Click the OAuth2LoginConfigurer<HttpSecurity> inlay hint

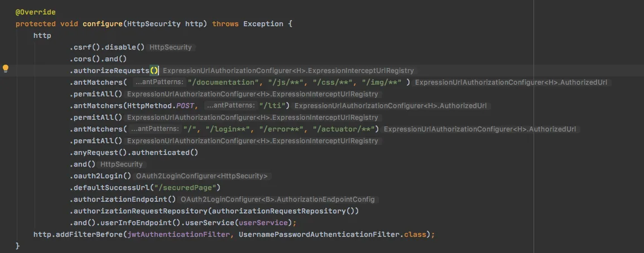coord(201,176)
